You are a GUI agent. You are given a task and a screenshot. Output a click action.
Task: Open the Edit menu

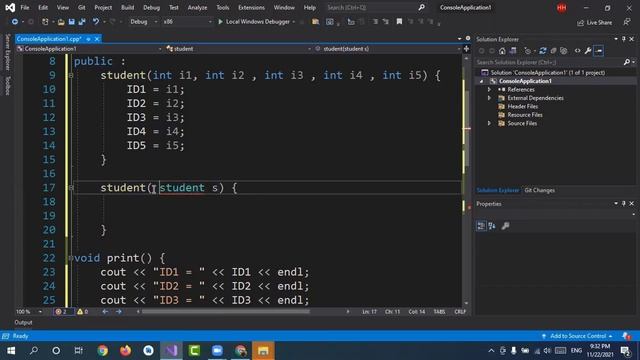point(42,7)
